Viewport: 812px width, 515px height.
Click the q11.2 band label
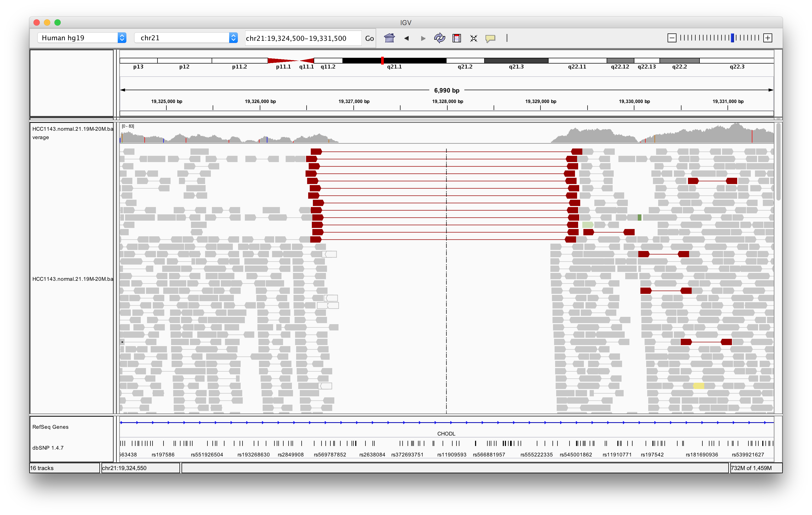[328, 67]
